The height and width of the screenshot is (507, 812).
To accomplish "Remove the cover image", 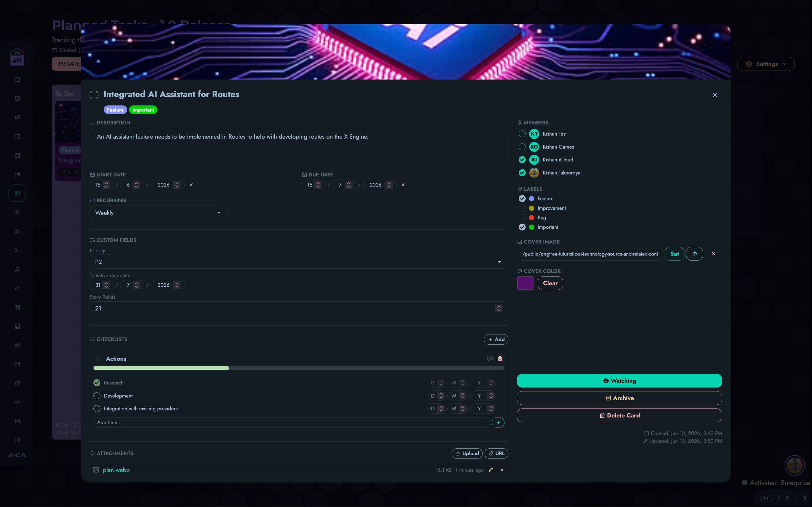I will (714, 254).
